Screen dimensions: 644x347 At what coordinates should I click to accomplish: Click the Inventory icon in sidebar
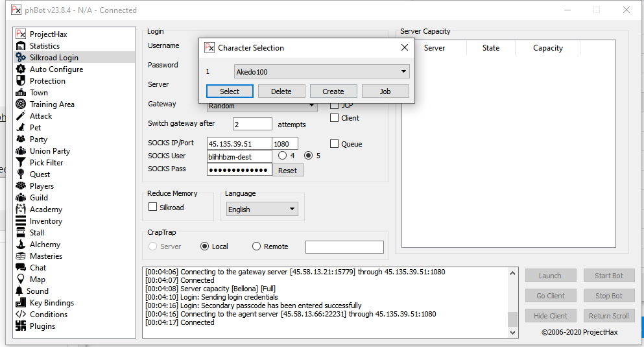click(x=21, y=221)
